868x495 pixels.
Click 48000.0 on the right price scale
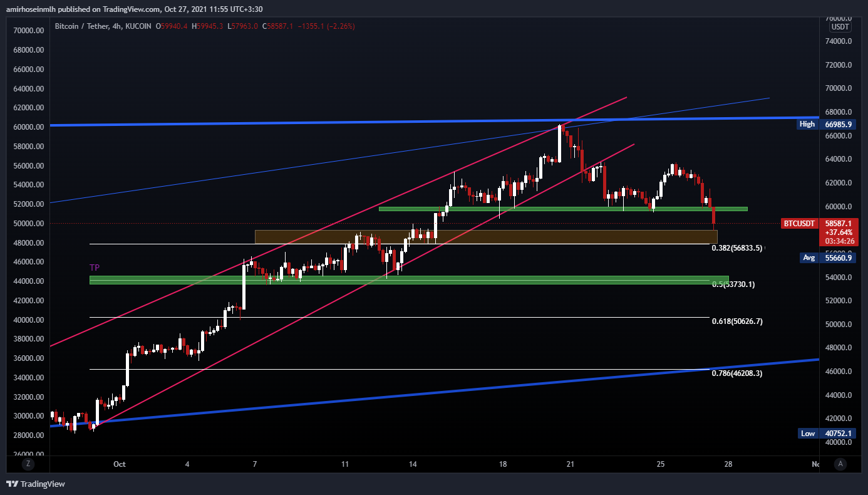pos(838,348)
